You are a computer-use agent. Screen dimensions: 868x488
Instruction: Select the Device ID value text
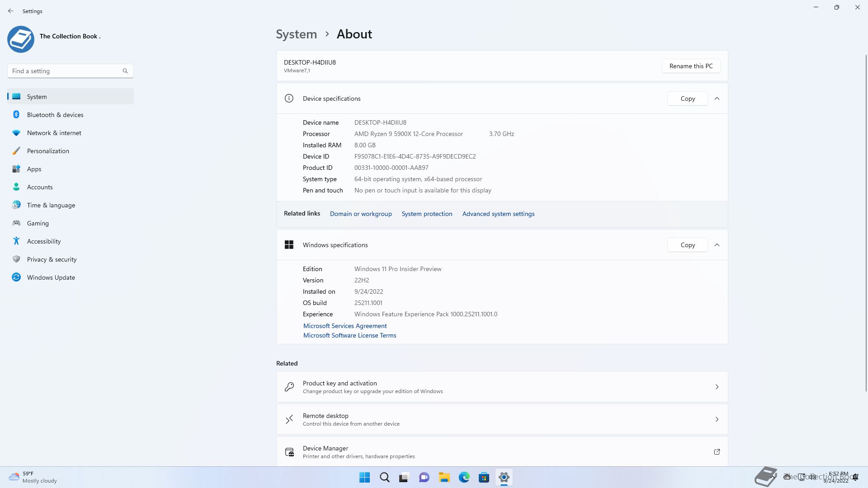point(415,156)
